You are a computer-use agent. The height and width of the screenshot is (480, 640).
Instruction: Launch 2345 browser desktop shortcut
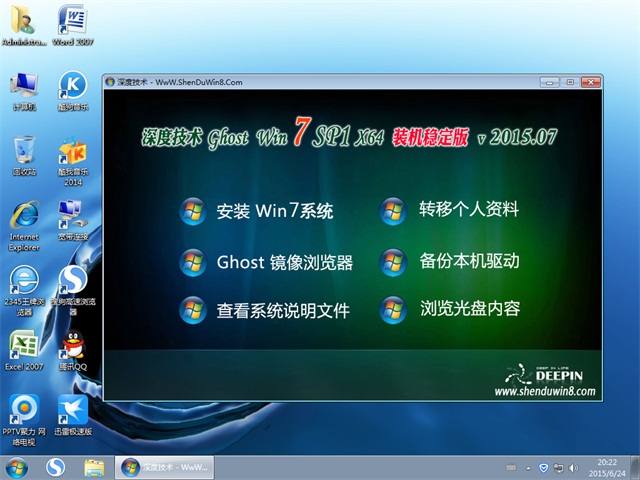[x=24, y=291]
